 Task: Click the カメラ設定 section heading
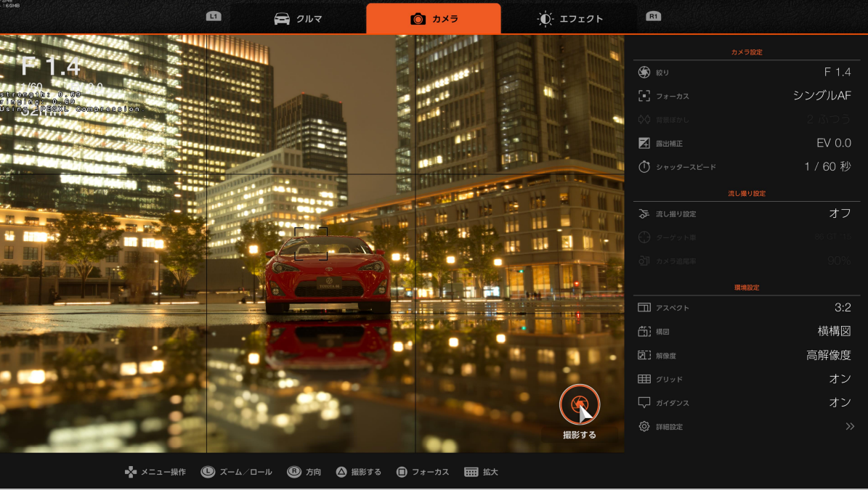(x=747, y=52)
